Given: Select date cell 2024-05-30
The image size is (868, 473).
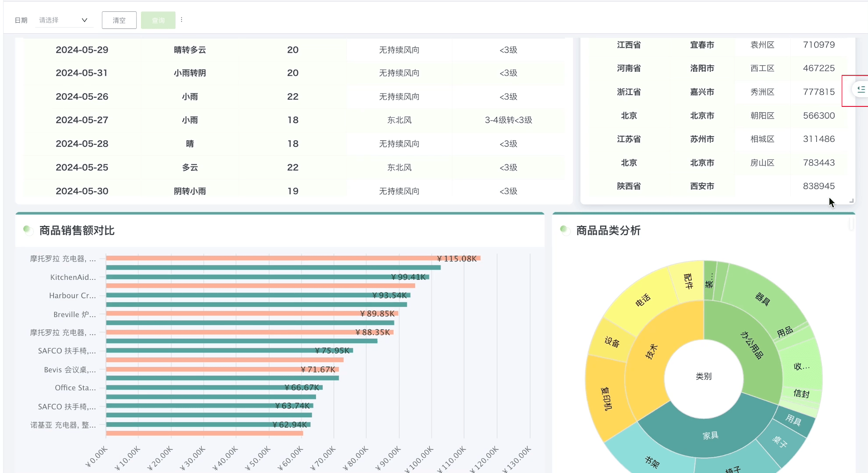Looking at the screenshot, I should coord(82,191).
